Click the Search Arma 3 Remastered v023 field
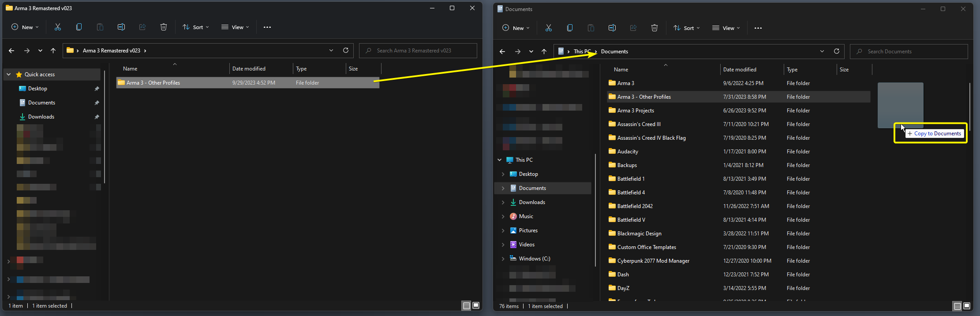 coord(418,51)
